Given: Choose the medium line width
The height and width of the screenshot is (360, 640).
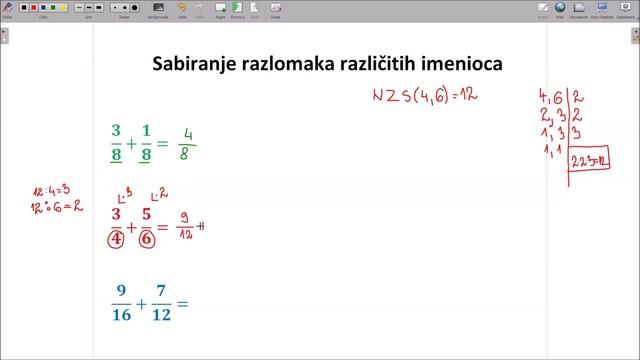Looking at the screenshot, I should 89,7.
